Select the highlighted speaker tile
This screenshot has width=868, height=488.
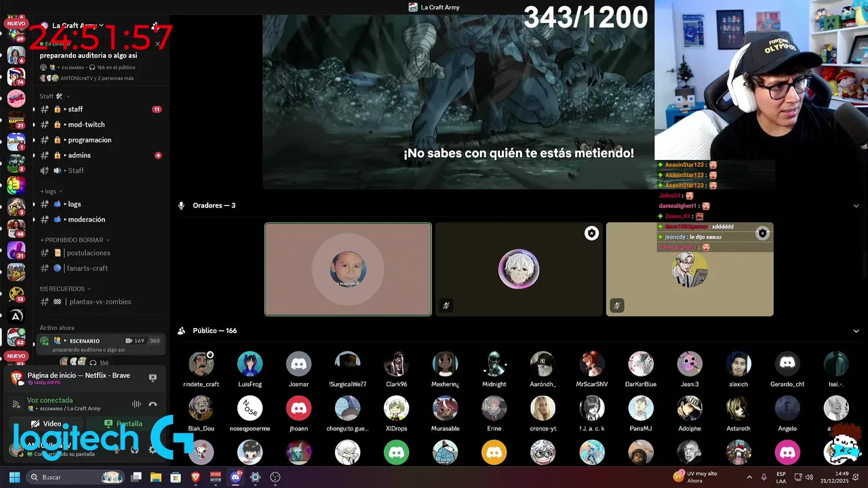[348, 269]
